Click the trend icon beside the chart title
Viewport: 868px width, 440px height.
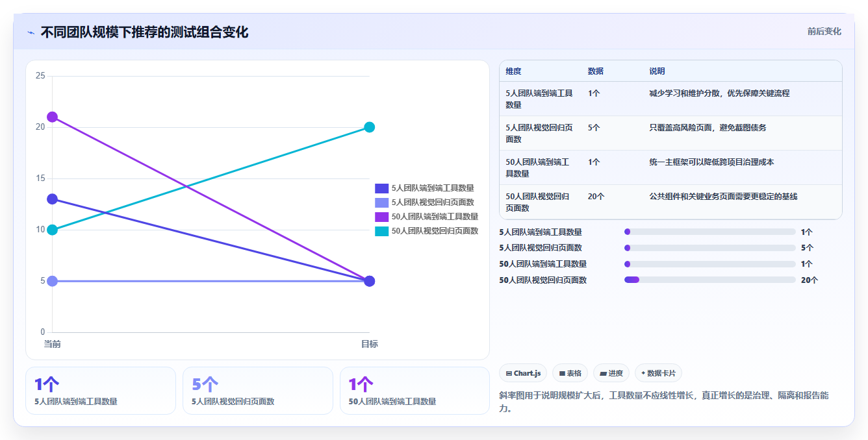tap(31, 32)
